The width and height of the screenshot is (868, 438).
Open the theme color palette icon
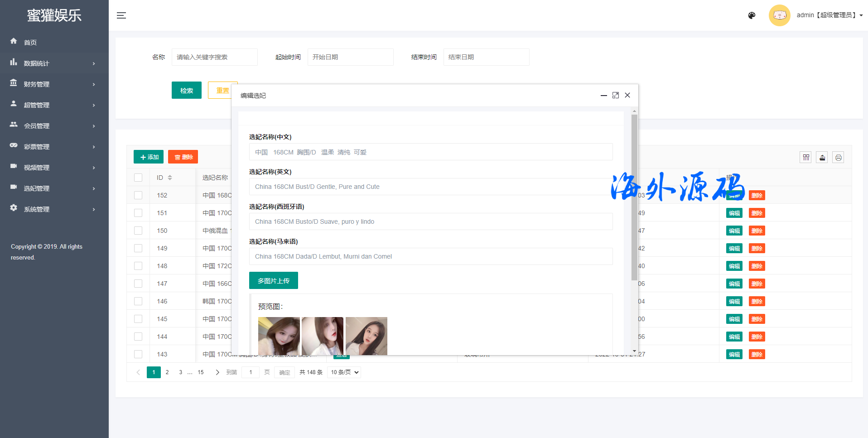[752, 15]
